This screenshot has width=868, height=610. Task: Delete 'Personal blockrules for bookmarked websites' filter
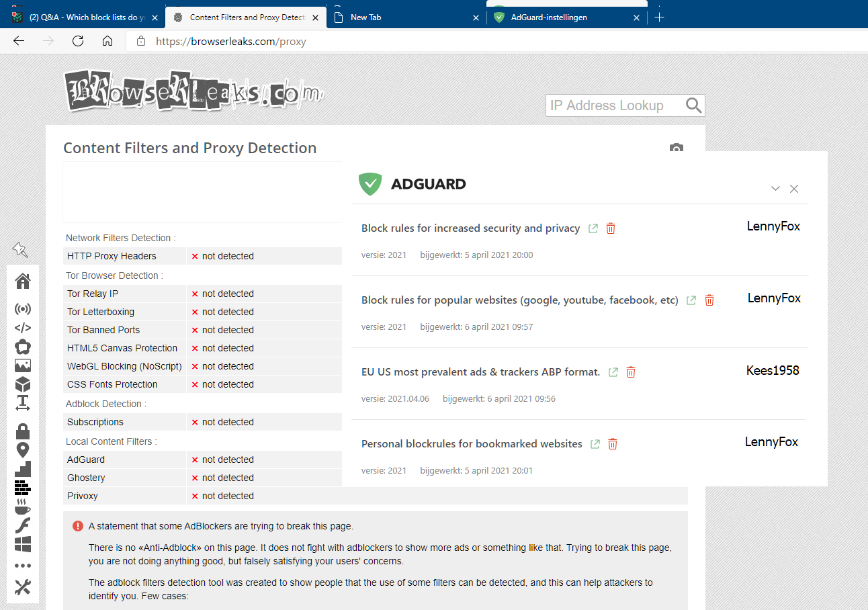[613, 444]
